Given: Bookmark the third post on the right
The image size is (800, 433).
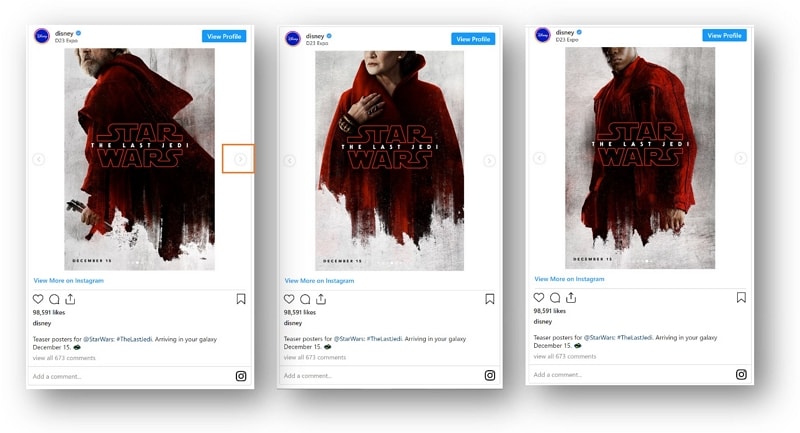Looking at the screenshot, I should (x=741, y=297).
